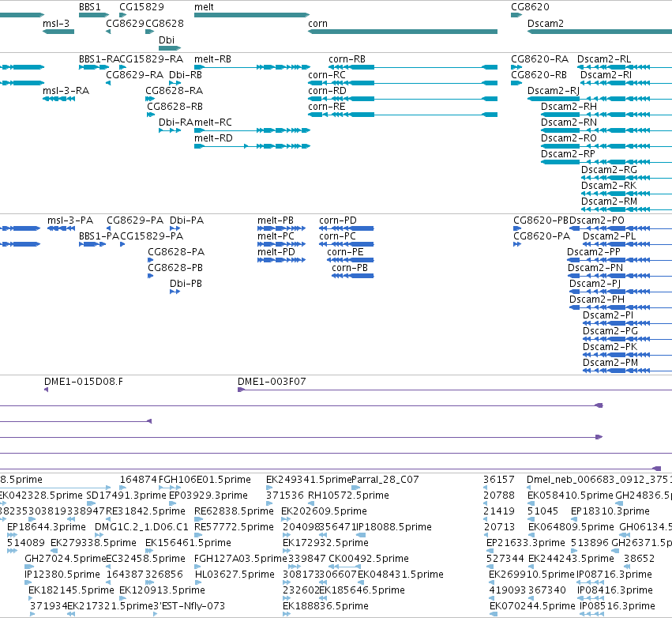Click the Dscam2-PM protein label
Screen dimensions: 672x618
tap(610, 363)
